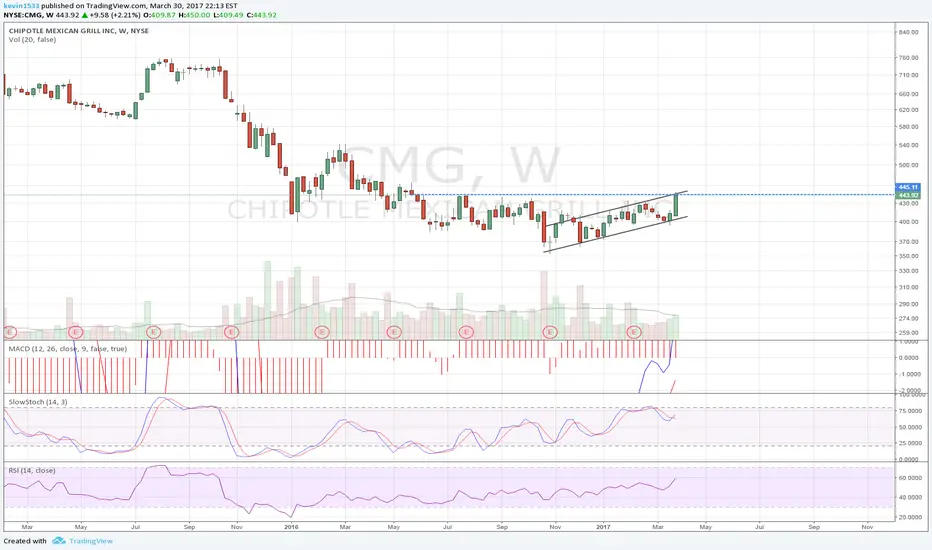Viewport: 932px width, 550px height.
Task: Click the CHIPOTLE MEXICAN GRILL INC, W, NYSE title
Action: click(x=79, y=31)
